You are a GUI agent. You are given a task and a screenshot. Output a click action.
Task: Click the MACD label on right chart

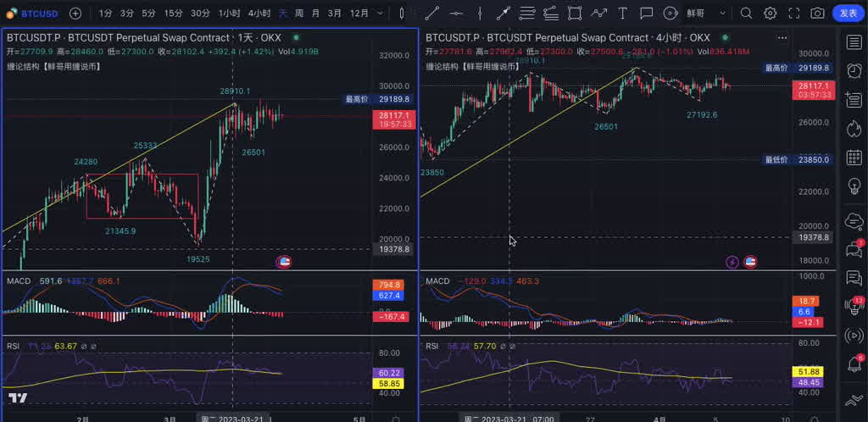(437, 280)
